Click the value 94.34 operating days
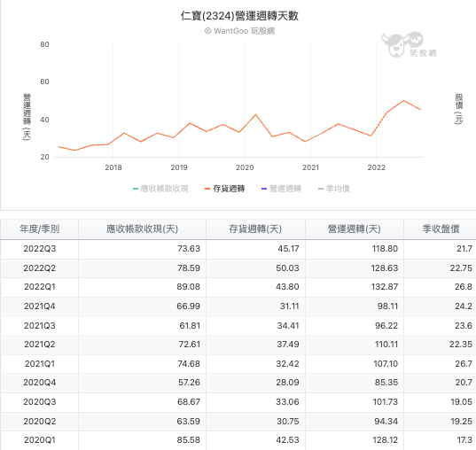 (x=386, y=421)
